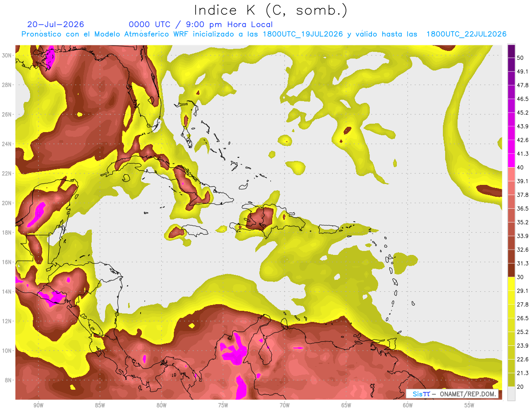Image resolution: width=532 pixels, height=411 pixels.
Task: Click the '70W' longitude label
Action: [285, 405]
